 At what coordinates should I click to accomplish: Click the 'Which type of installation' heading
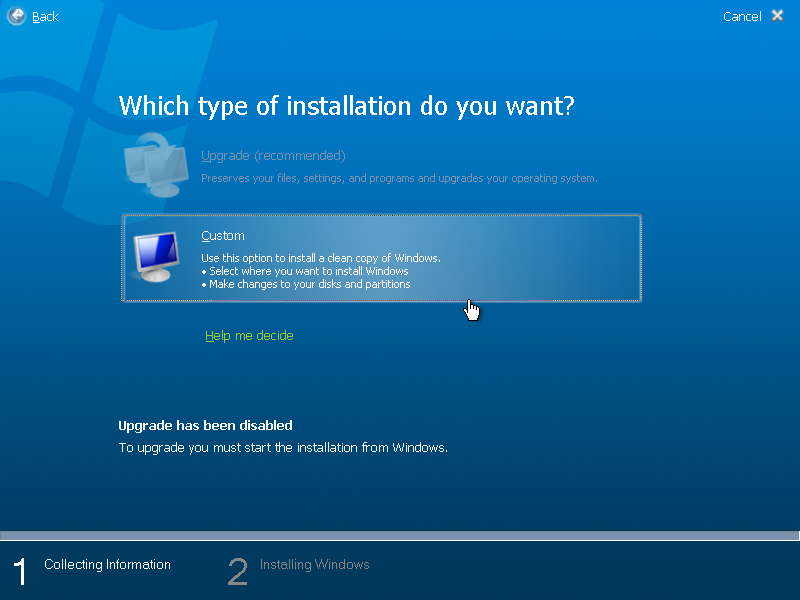pos(346,107)
